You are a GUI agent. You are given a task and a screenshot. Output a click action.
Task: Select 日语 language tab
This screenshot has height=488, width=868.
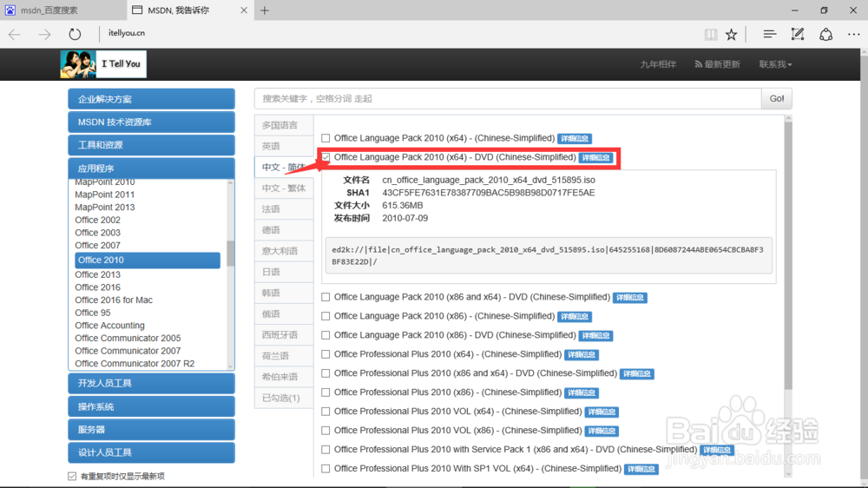pos(284,272)
